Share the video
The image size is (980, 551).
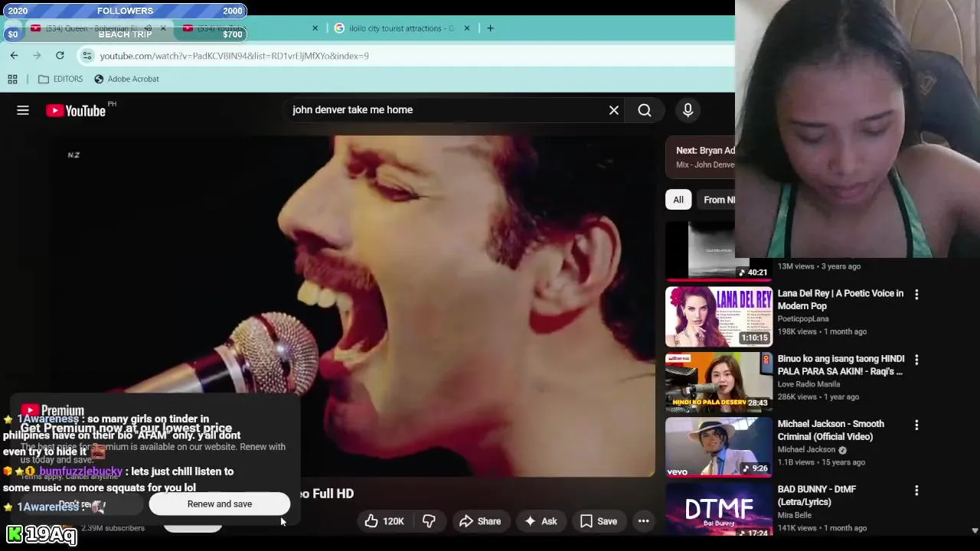coord(479,521)
